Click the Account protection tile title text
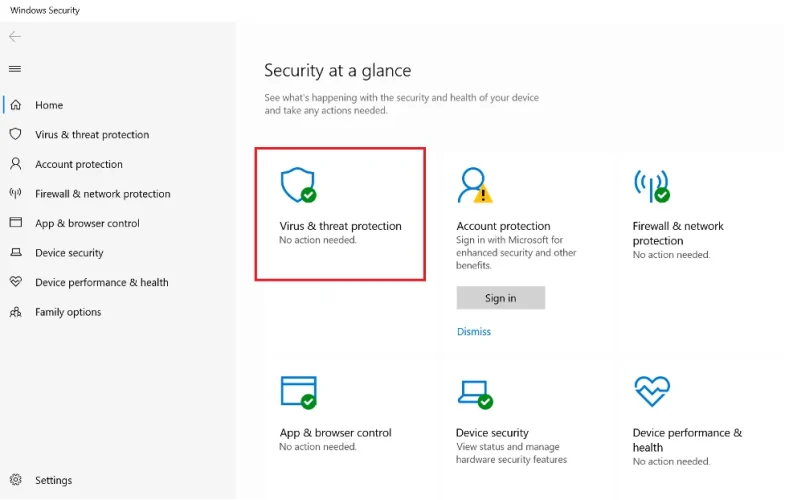 (503, 226)
